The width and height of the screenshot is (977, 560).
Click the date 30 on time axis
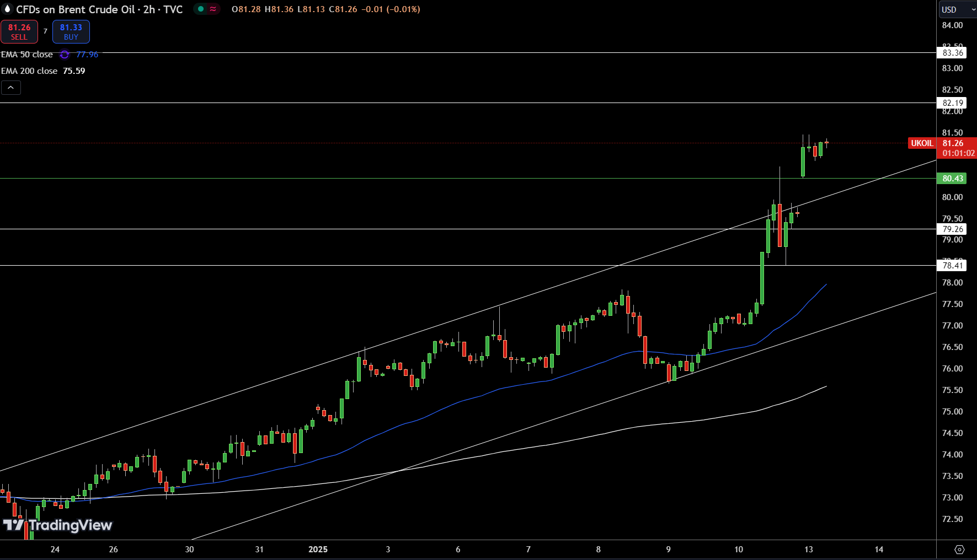coord(190,550)
